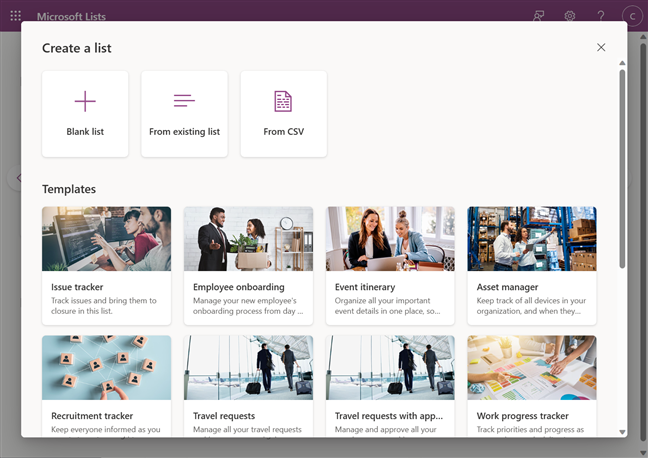The image size is (648, 458).
Task: Click the feedback icon in header
Action: [540, 16]
